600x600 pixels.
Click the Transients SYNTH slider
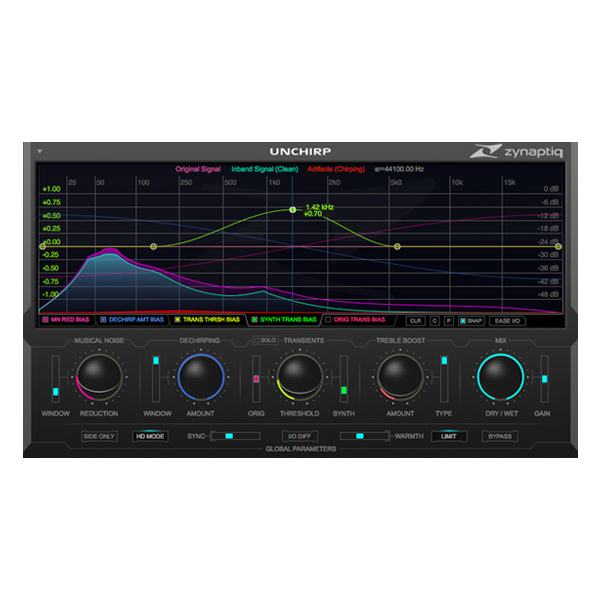[344, 379]
